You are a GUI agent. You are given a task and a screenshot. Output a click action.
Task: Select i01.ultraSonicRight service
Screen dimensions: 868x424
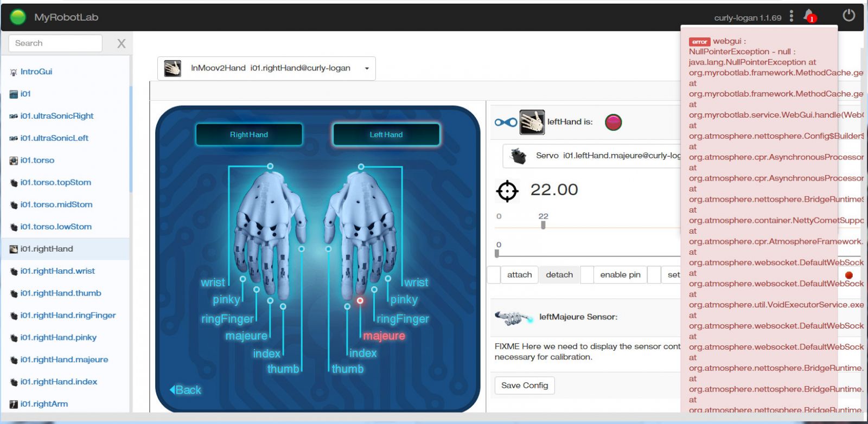coord(57,116)
